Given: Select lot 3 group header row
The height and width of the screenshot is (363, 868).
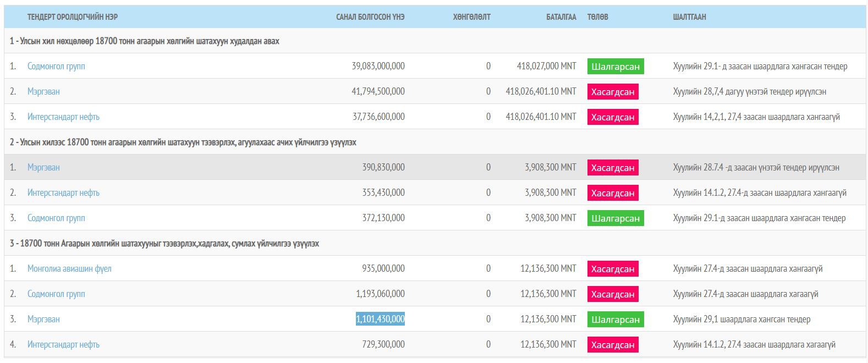Looking at the screenshot, I should pyautogui.click(x=164, y=244).
